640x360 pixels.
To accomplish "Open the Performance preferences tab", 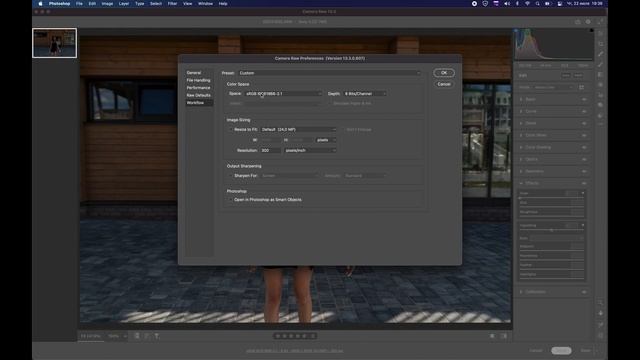I will (x=198, y=88).
